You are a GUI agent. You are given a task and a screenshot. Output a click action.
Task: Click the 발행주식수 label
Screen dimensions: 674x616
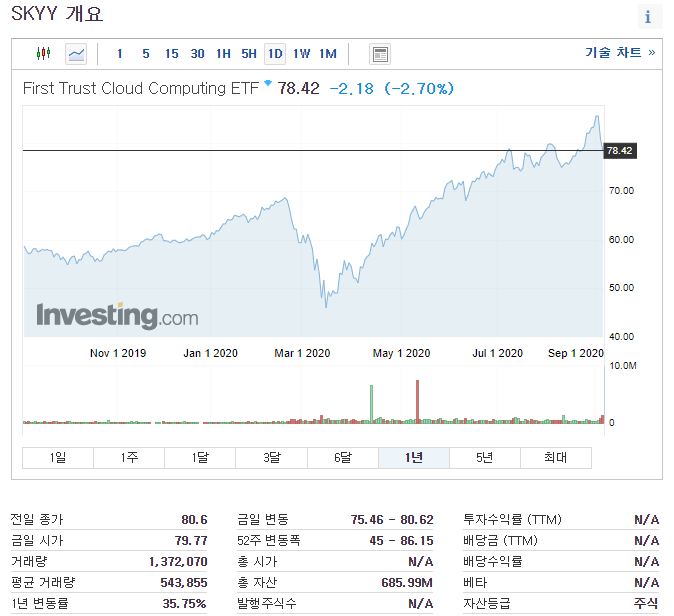(x=267, y=604)
